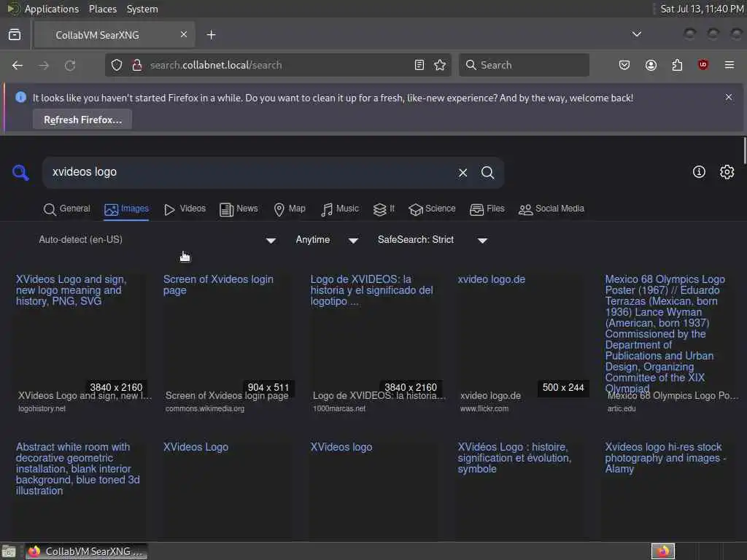Toggle reader view icon in address bar
Viewport: 747px width, 560px height.
[x=419, y=65]
